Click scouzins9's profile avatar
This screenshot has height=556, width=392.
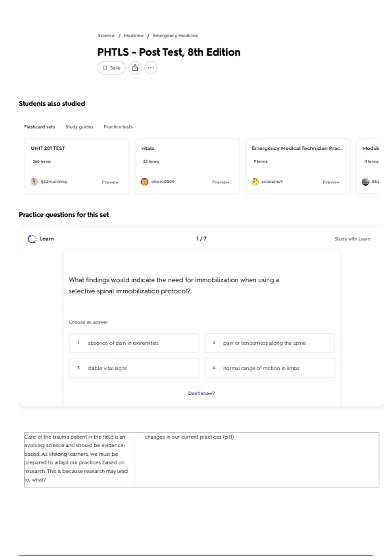255,182
